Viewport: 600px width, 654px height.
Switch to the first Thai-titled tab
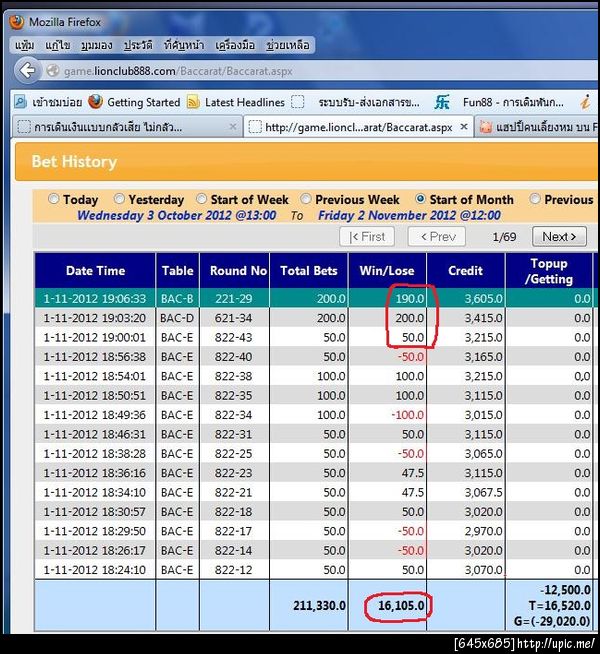(126, 127)
